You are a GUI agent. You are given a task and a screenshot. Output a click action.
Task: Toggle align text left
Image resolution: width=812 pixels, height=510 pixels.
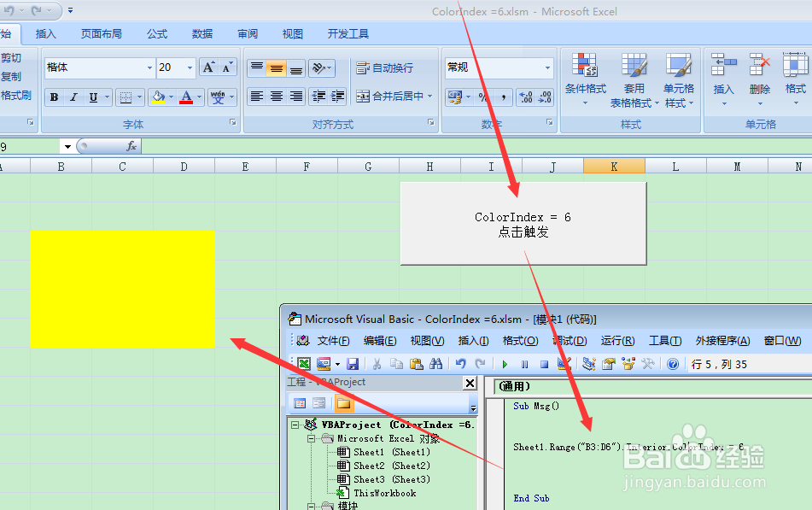point(257,97)
